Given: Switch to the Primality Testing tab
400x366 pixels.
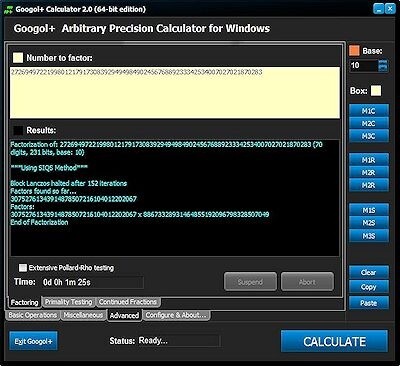Looking at the screenshot, I should 68,302.
